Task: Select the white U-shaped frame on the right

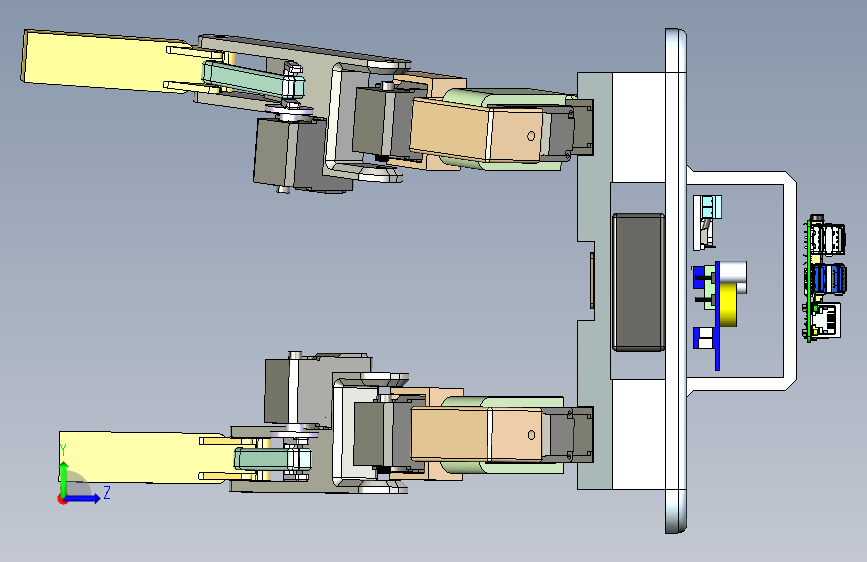Action: [790, 281]
